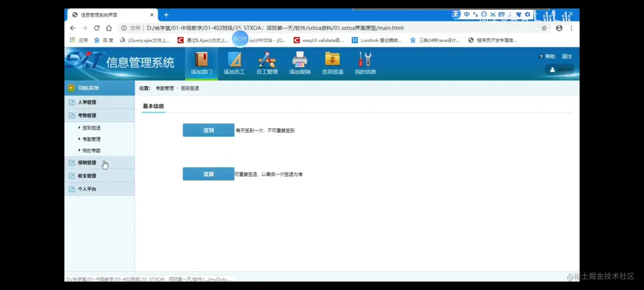Screen dimensions: 644x290
Task: Select 考勤管理 sub-item under the sidebar section
Action: click(91, 139)
